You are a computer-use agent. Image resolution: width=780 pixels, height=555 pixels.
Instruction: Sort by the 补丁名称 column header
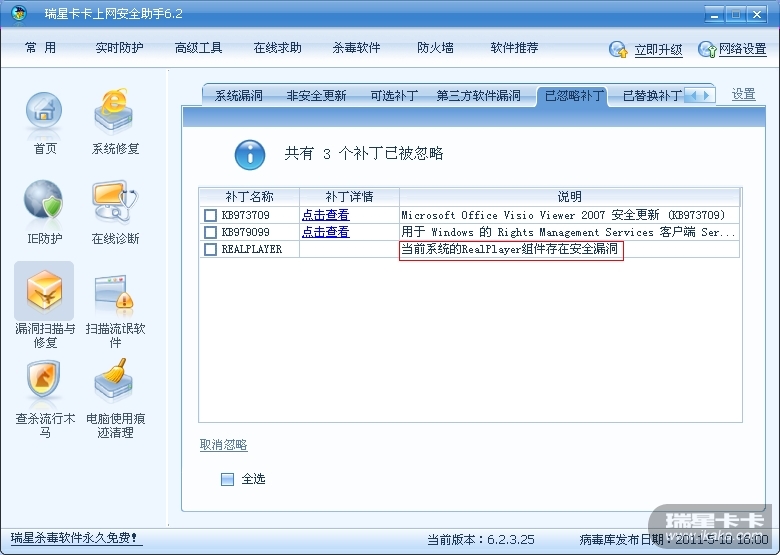249,197
